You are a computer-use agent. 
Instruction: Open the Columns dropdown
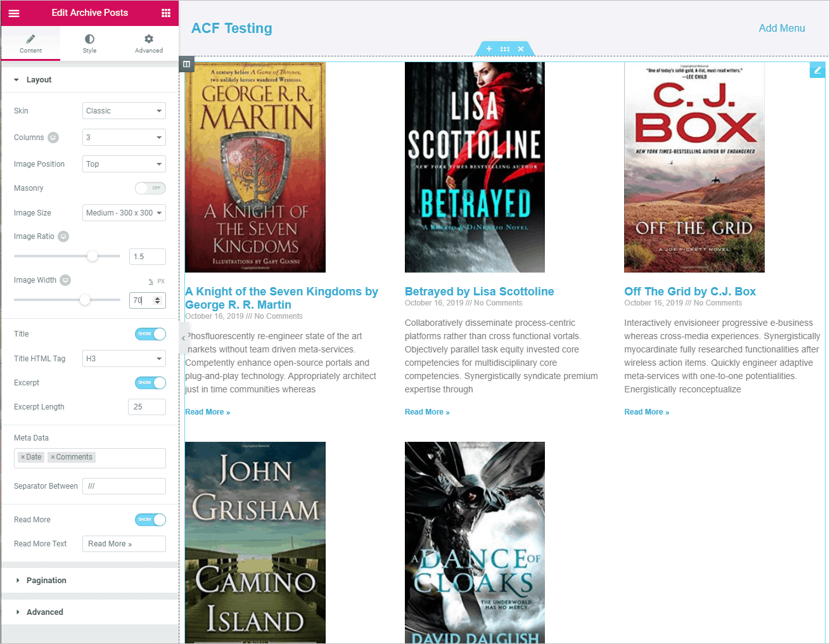(x=124, y=138)
